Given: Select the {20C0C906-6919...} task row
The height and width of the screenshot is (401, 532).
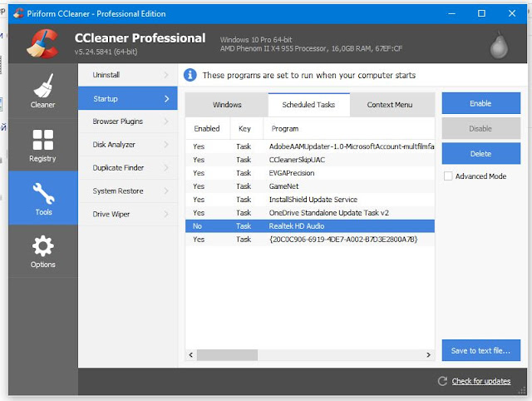Looking at the screenshot, I should [x=310, y=240].
